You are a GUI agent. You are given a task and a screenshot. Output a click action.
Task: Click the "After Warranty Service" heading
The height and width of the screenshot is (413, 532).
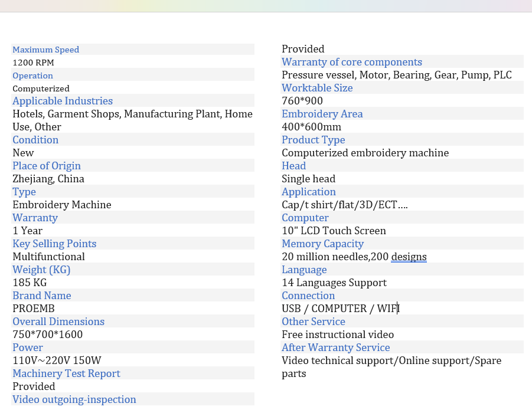(x=335, y=348)
